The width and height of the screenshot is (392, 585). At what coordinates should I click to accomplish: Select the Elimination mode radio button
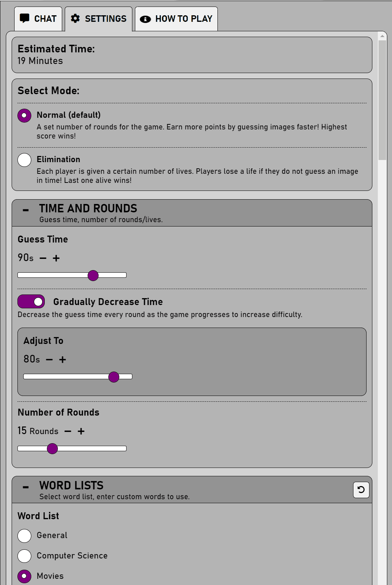click(x=24, y=160)
